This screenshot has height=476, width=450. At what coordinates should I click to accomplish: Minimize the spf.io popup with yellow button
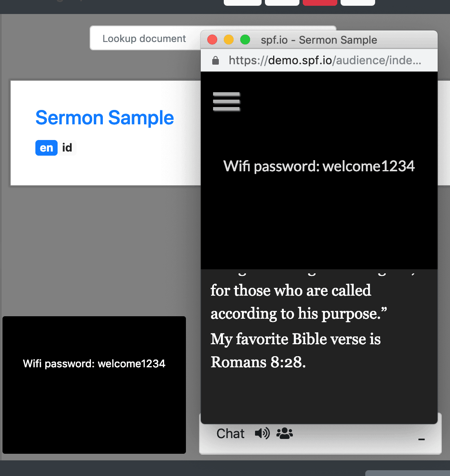(229, 40)
